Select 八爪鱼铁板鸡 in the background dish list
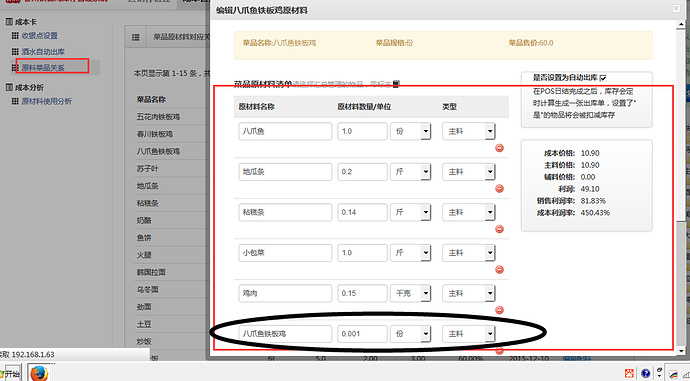690x381 pixels. click(x=158, y=151)
